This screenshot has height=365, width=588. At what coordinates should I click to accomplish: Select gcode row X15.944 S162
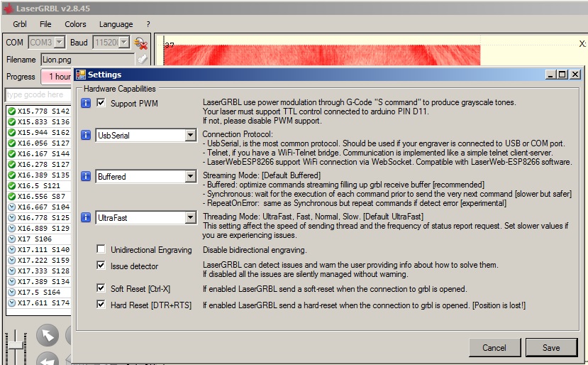click(x=39, y=133)
